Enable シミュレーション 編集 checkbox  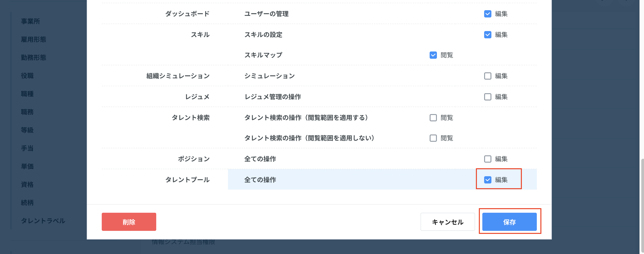click(x=488, y=76)
